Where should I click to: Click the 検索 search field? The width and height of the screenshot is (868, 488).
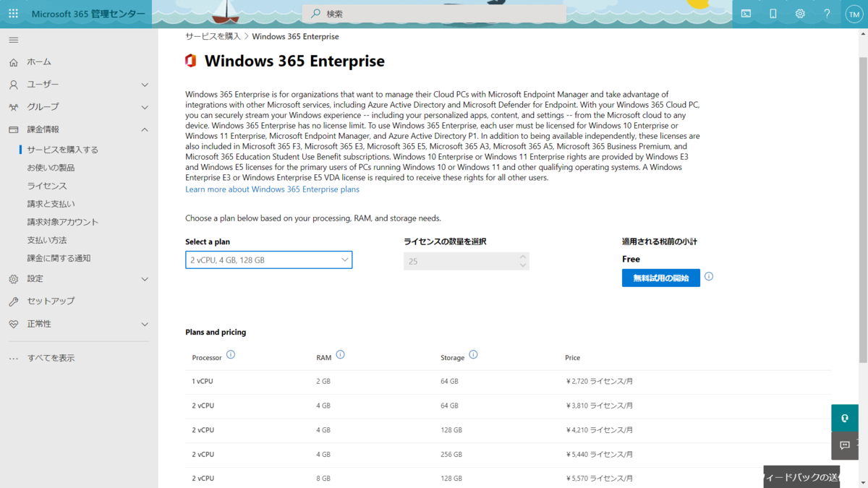tap(434, 14)
